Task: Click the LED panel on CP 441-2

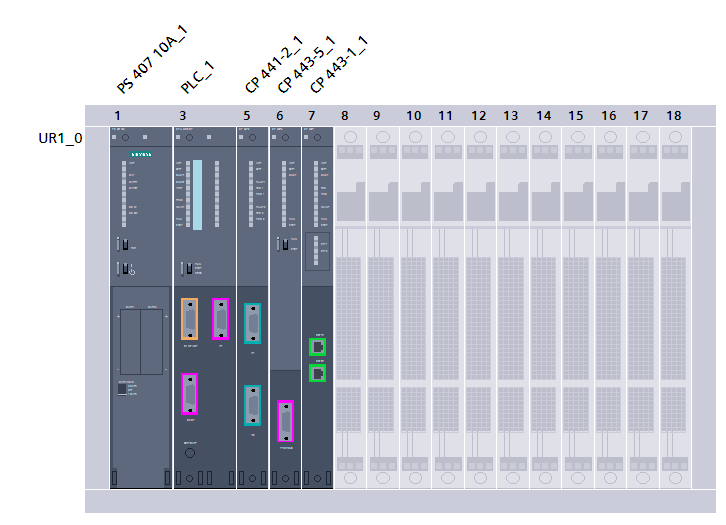Action: (x=251, y=194)
